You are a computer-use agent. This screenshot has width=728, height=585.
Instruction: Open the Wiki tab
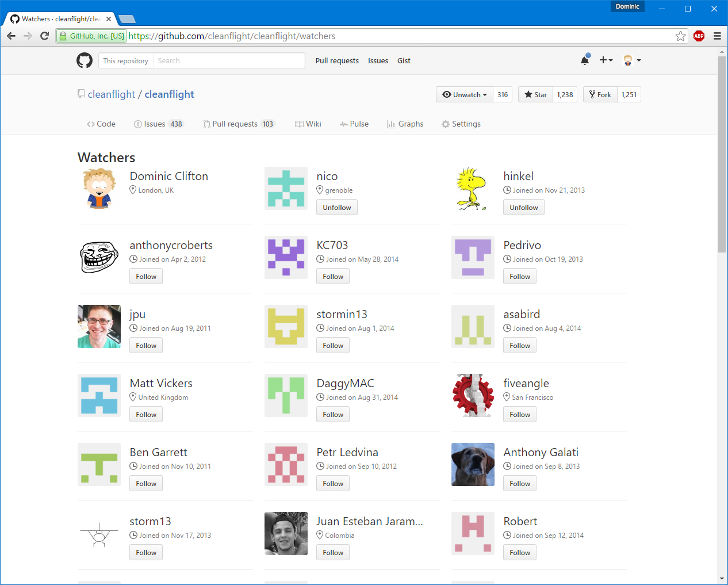point(308,124)
